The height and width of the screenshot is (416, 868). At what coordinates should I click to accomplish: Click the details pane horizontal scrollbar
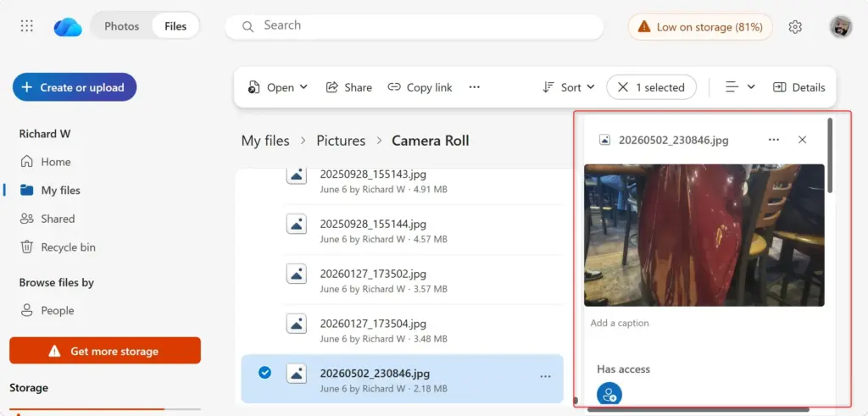[698, 410]
